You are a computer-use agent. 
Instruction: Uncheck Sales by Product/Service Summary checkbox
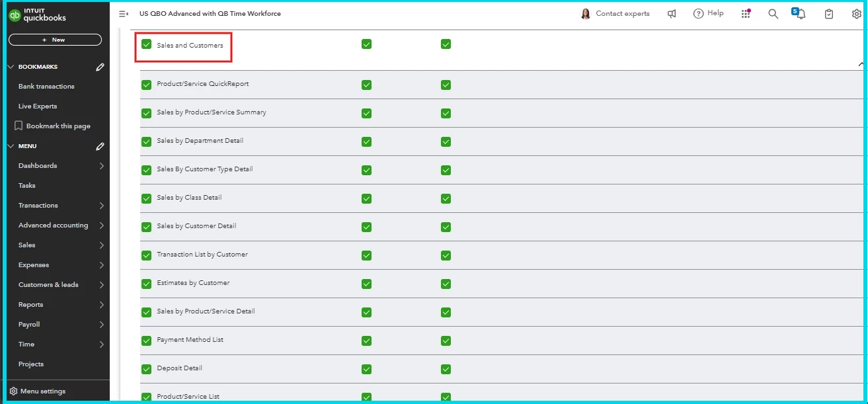147,113
